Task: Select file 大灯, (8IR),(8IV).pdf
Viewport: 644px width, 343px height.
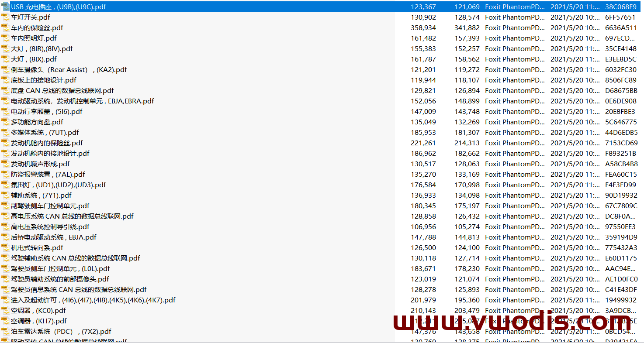Action: point(42,49)
